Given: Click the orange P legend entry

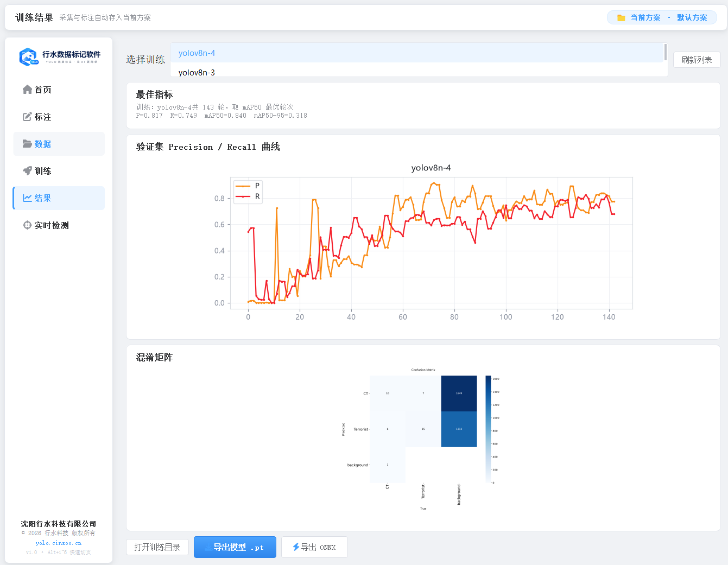Looking at the screenshot, I should 248,186.
